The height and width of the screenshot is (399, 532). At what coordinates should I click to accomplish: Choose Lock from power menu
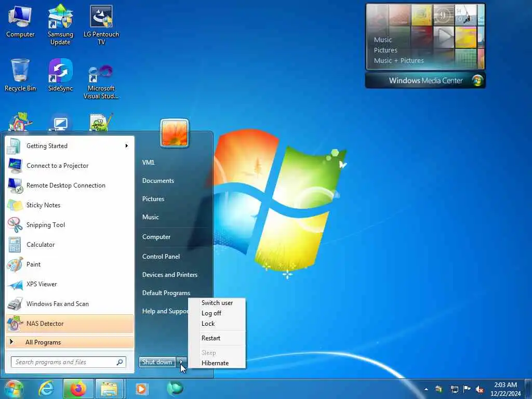pyautogui.click(x=217, y=324)
